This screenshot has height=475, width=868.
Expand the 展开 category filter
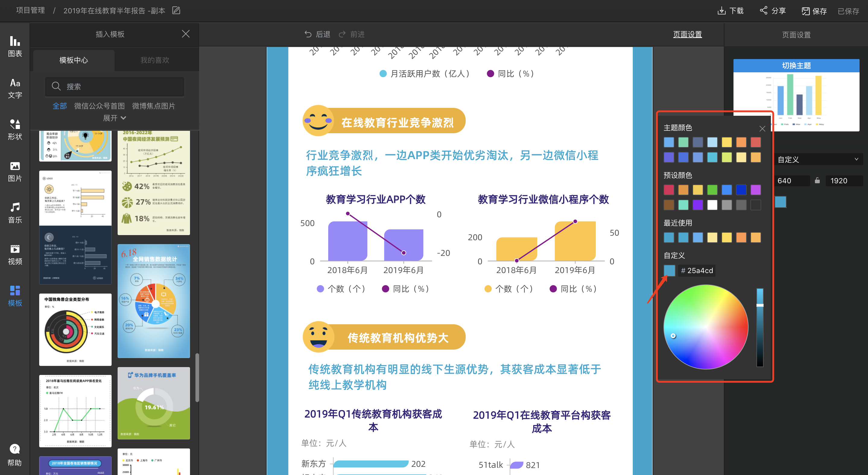click(115, 118)
